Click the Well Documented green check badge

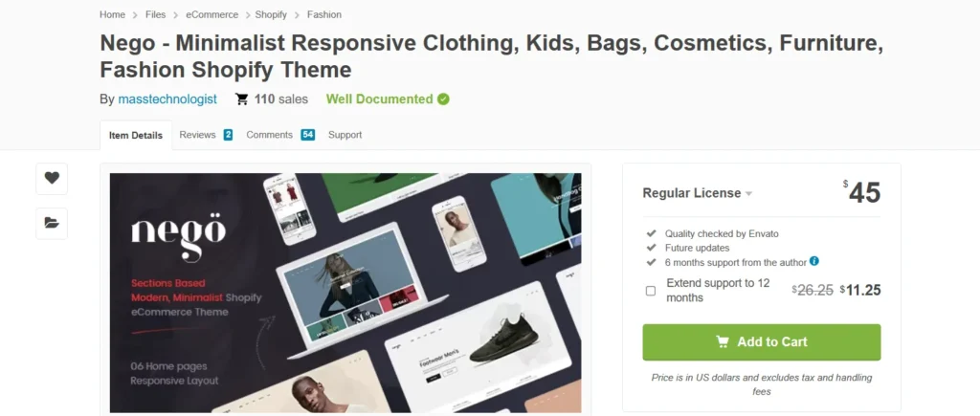[443, 99]
